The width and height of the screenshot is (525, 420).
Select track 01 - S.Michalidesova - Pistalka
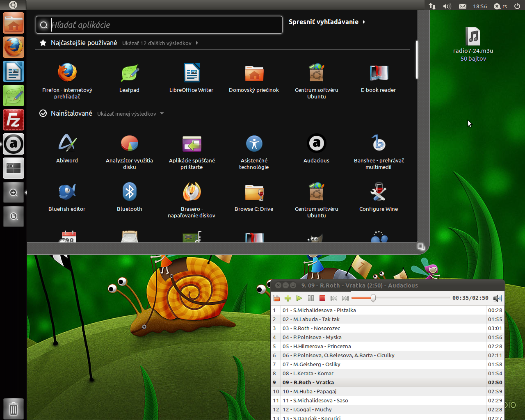[x=388, y=310]
